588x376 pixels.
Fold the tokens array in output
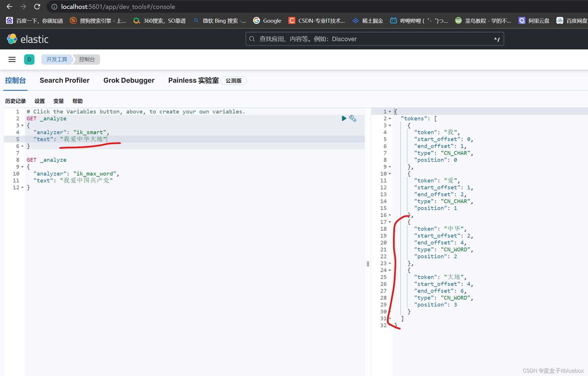(x=390, y=119)
